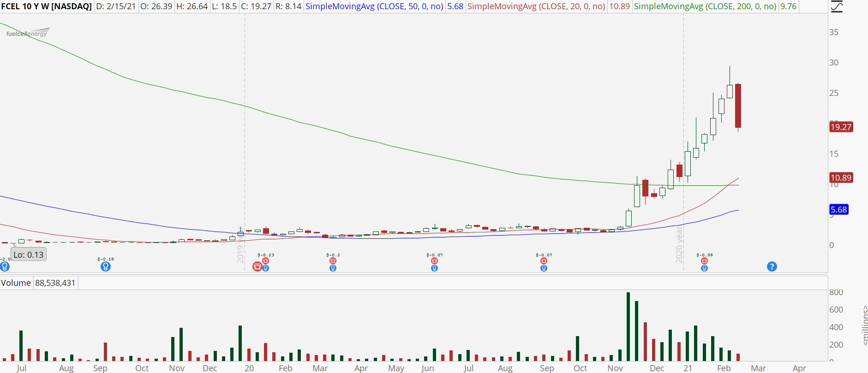Click the green 9.76 value in the header

pos(789,6)
